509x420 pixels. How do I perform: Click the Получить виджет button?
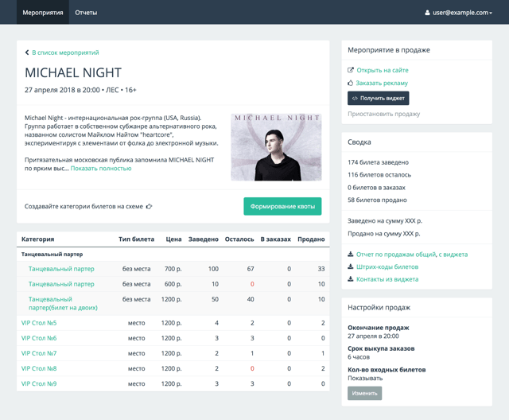pyautogui.click(x=378, y=99)
